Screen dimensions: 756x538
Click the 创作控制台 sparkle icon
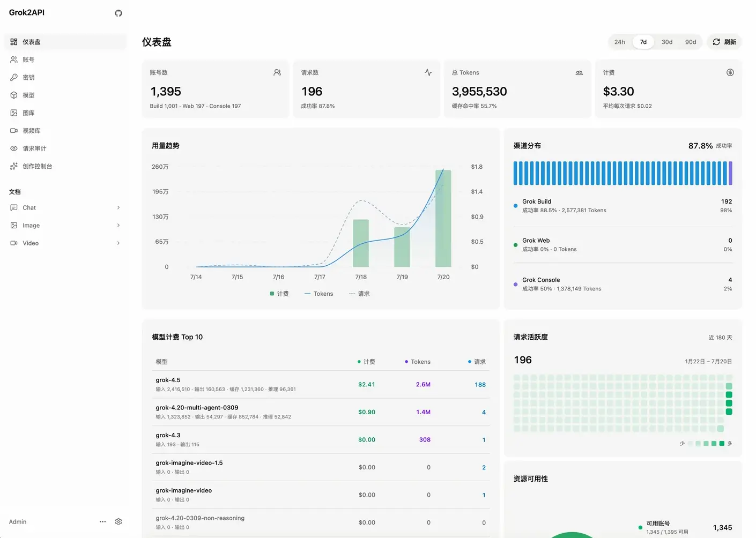14,166
